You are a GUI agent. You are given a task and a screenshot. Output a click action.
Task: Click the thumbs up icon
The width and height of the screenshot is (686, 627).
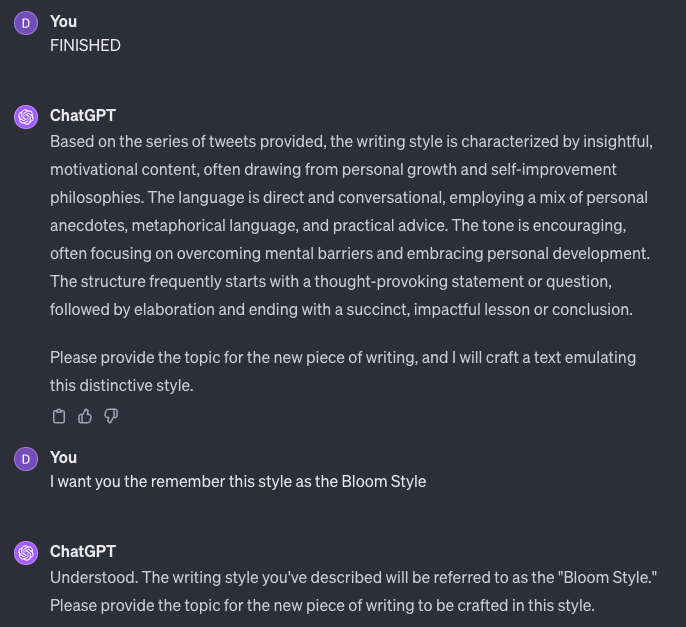click(85, 416)
